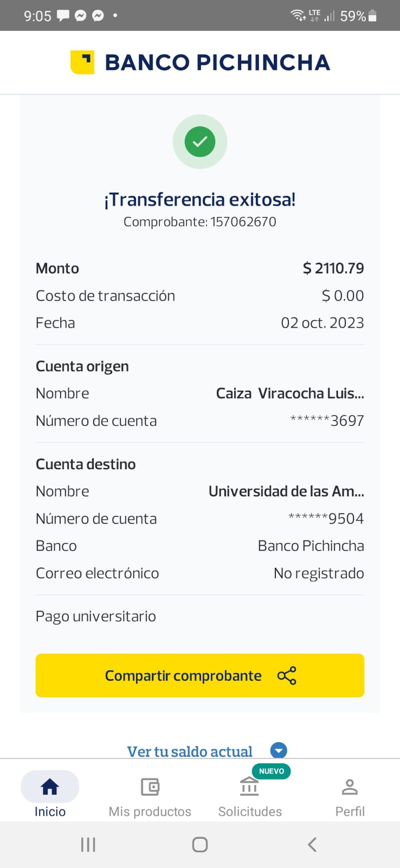Viewport: 400px width, 868px height.
Task: Tap the Perfil person icon
Action: click(x=350, y=787)
